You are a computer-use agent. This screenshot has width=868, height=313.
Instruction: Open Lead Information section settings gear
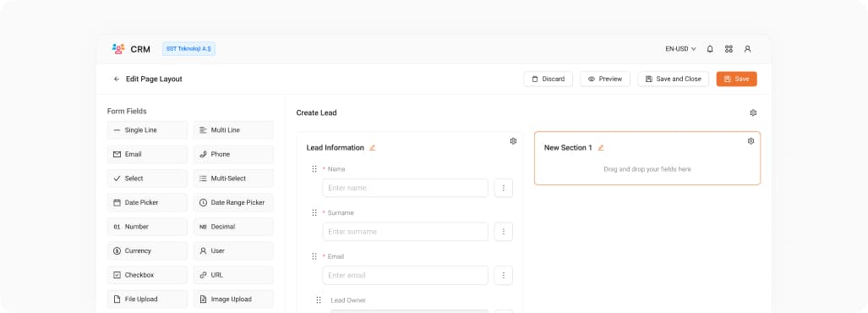[x=513, y=141]
